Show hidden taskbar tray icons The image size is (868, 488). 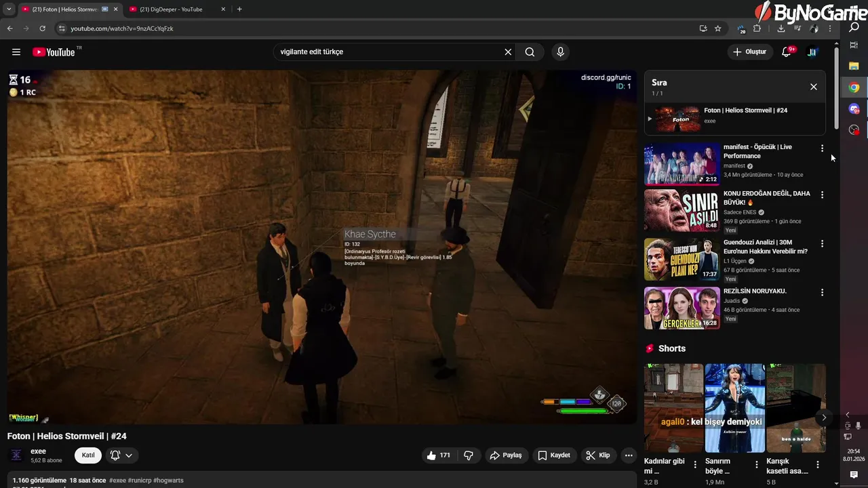coord(847,414)
